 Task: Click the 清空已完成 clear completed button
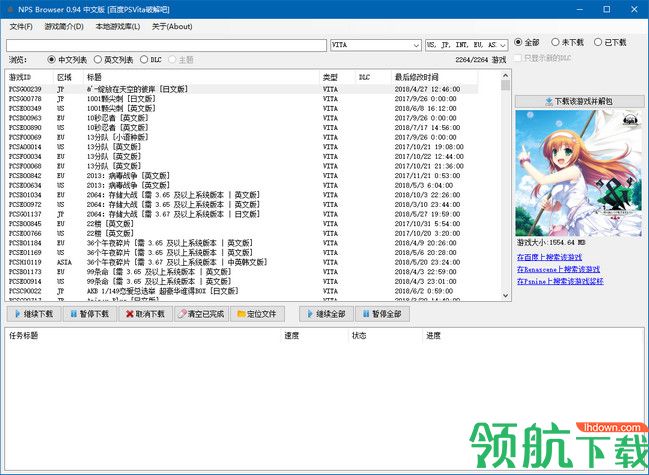(x=202, y=314)
